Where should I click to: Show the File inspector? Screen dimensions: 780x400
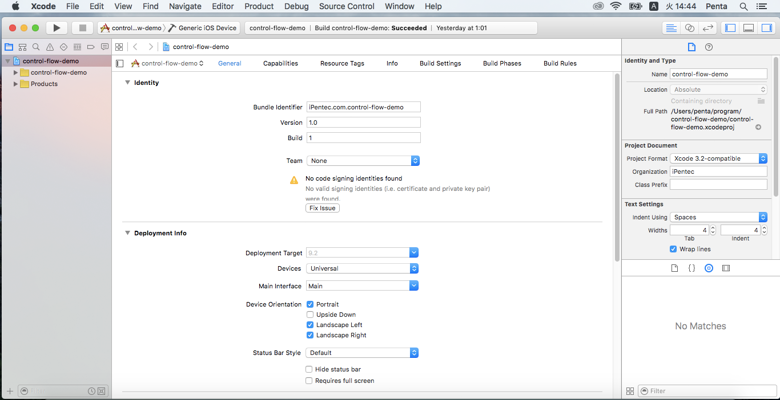click(x=691, y=47)
